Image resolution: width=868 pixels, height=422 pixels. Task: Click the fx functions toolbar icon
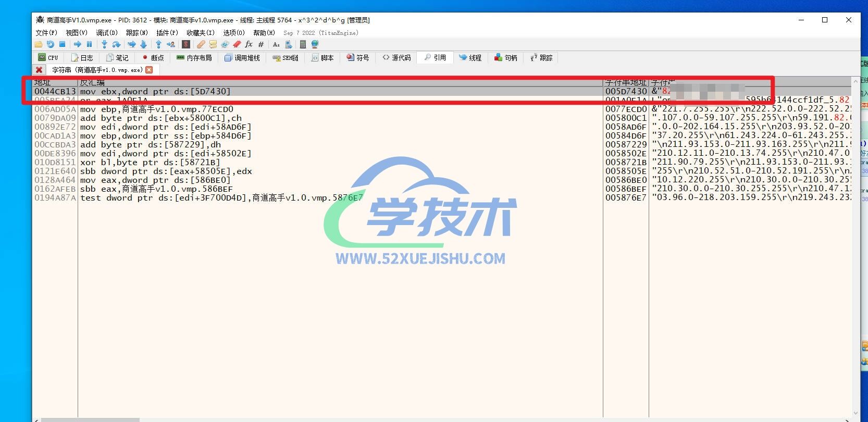coord(249,44)
